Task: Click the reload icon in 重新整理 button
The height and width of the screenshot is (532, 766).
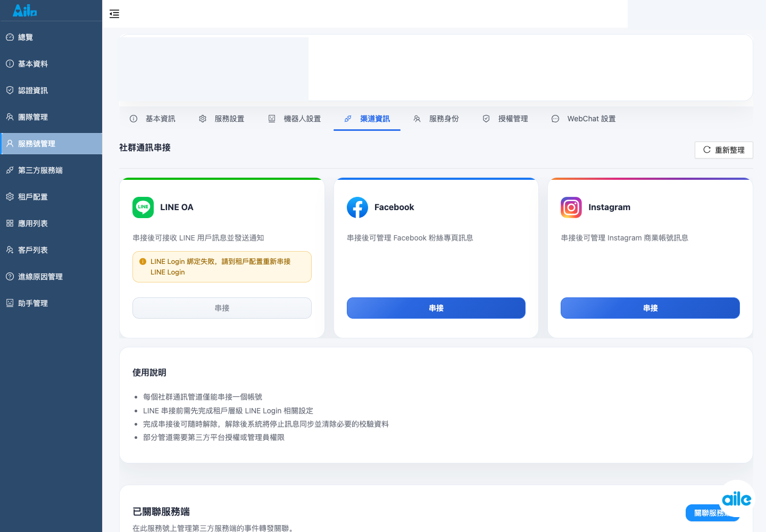Action: point(707,150)
